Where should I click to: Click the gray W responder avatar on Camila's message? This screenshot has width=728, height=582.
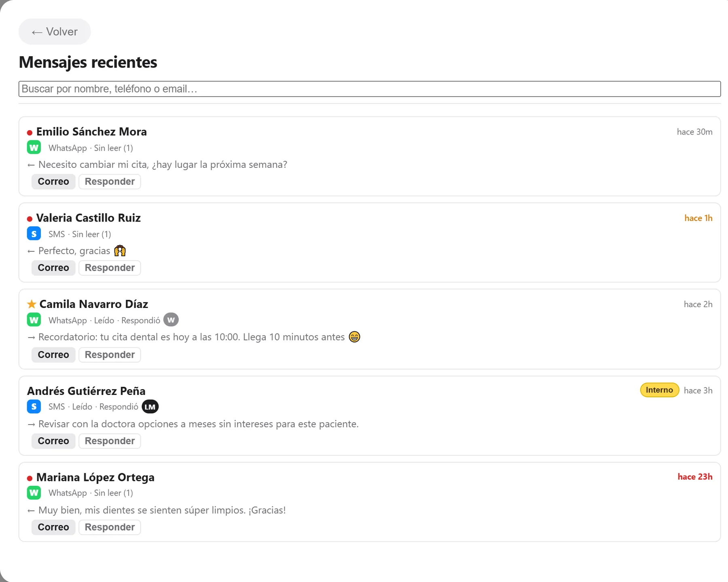click(x=171, y=320)
